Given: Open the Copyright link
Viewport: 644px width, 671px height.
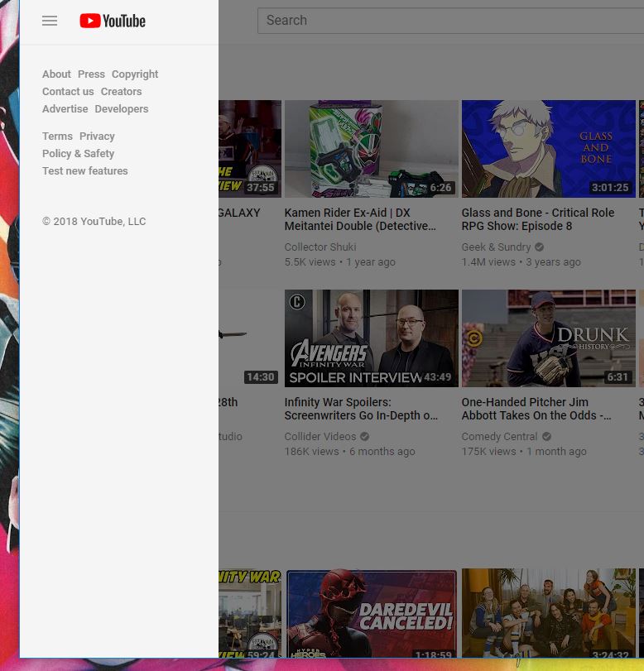Looking at the screenshot, I should tap(135, 74).
